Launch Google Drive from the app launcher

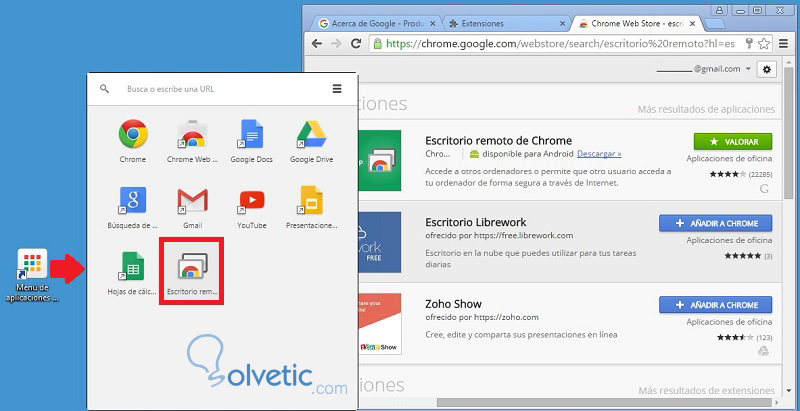point(311,134)
